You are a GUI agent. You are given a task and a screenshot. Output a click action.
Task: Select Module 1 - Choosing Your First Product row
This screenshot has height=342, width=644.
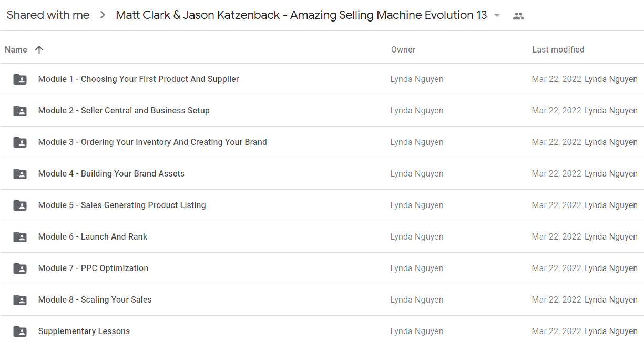pyautogui.click(x=322, y=79)
